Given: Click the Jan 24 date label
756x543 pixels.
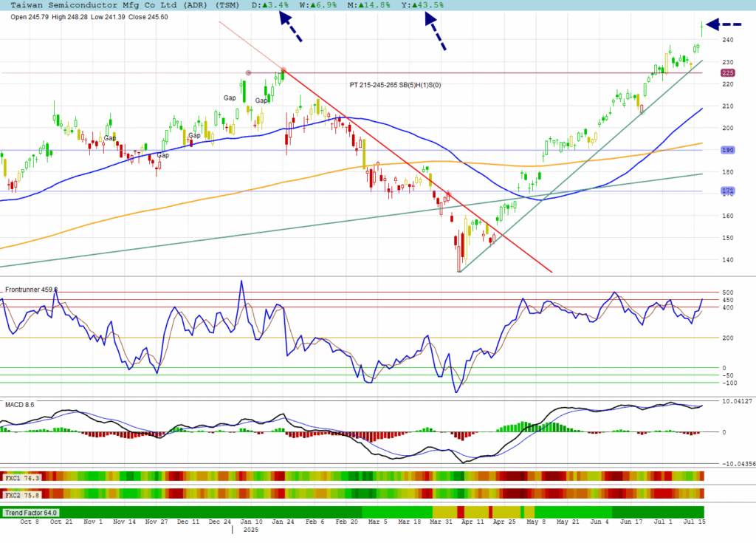Looking at the screenshot, I should coord(283,522).
